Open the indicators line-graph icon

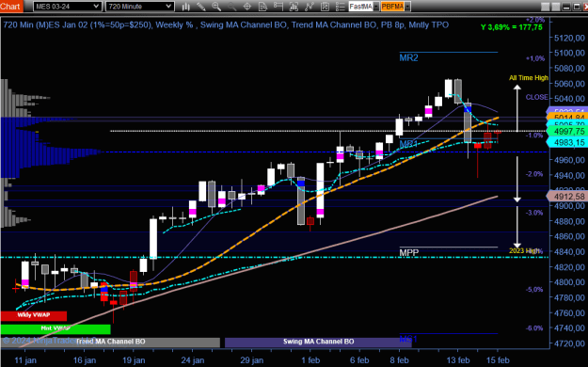tap(310, 7)
